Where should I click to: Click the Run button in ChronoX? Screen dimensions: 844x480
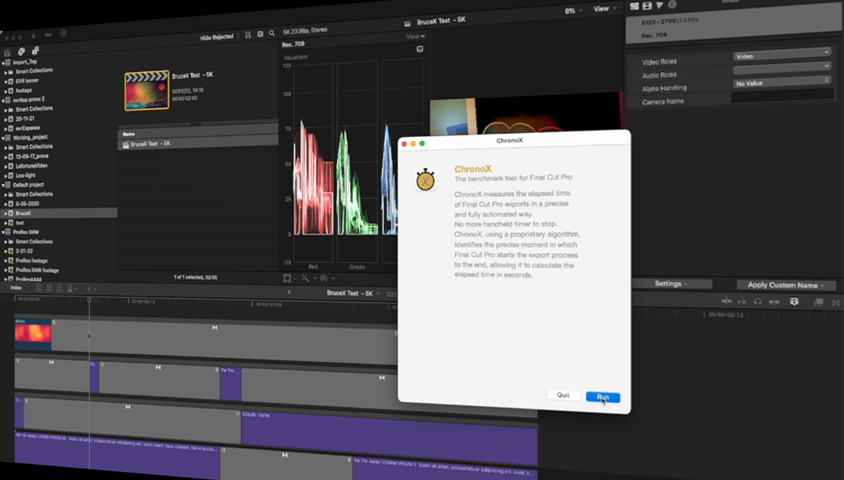click(x=603, y=397)
